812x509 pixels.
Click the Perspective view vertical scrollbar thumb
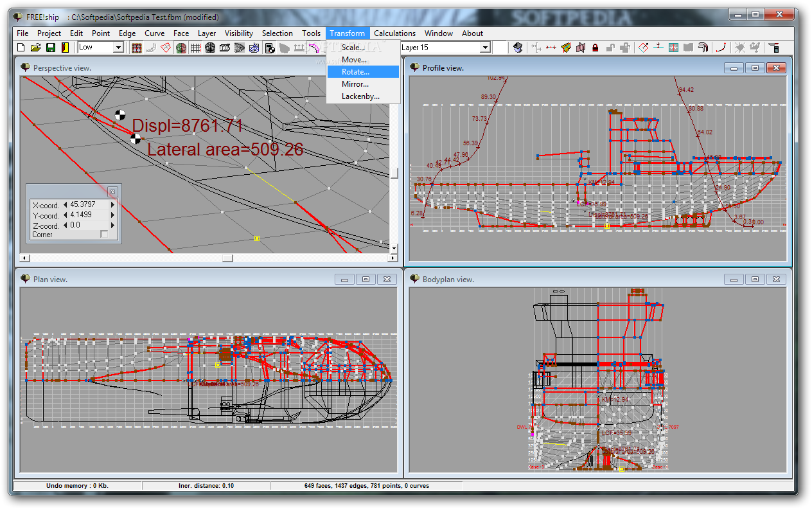pos(394,173)
